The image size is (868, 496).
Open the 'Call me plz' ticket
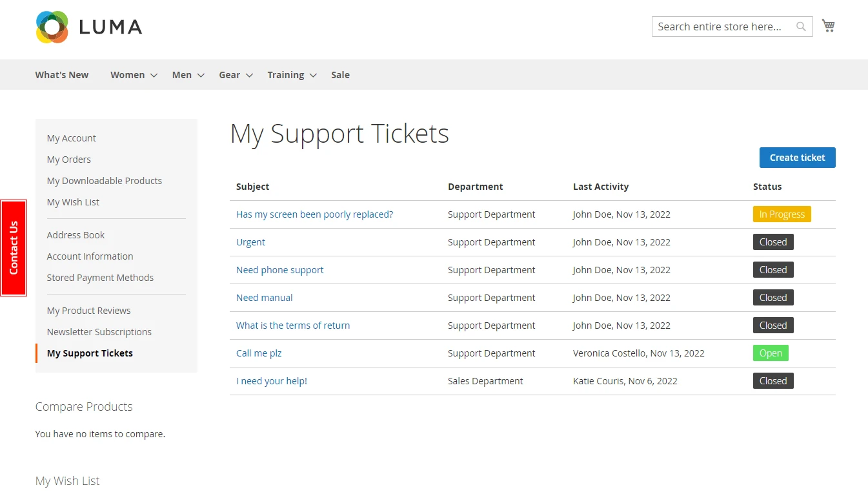point(259,353)
